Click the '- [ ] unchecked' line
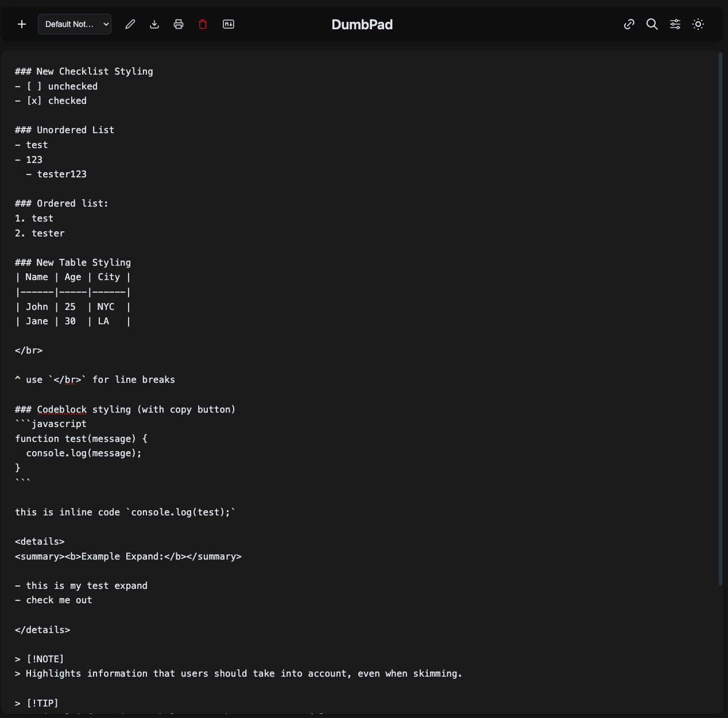 point(56,86)
